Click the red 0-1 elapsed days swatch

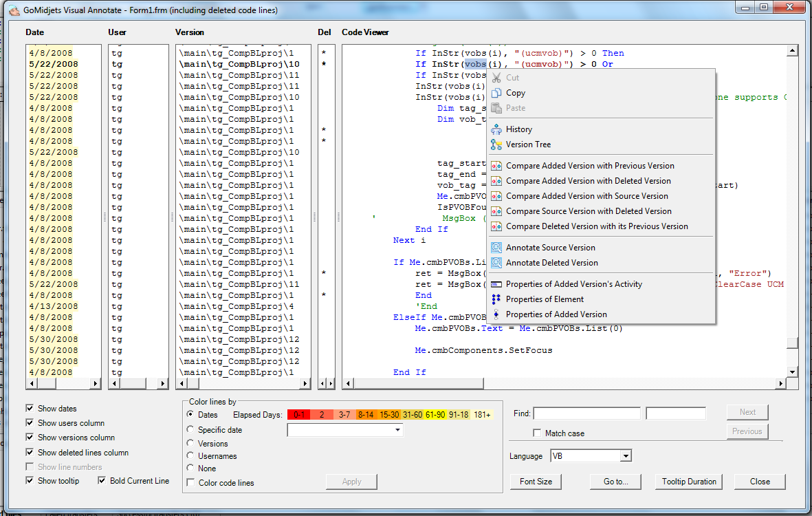point(298,415)
